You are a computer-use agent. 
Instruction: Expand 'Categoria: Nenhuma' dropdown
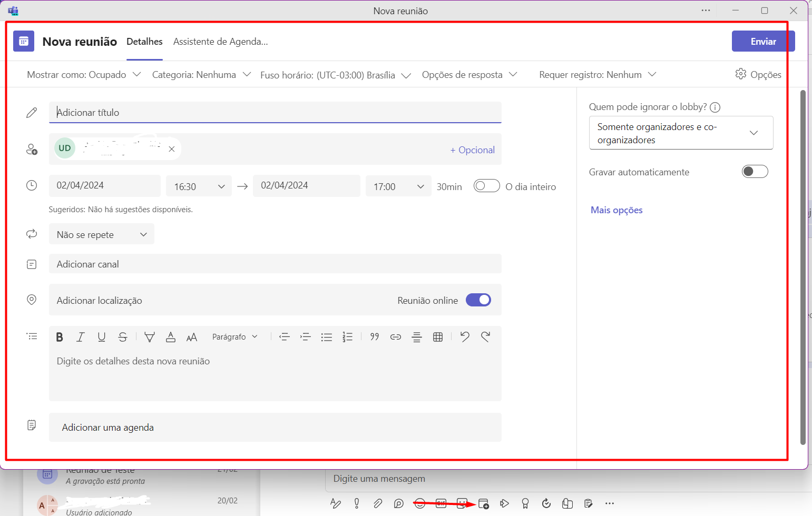(201, 74)
